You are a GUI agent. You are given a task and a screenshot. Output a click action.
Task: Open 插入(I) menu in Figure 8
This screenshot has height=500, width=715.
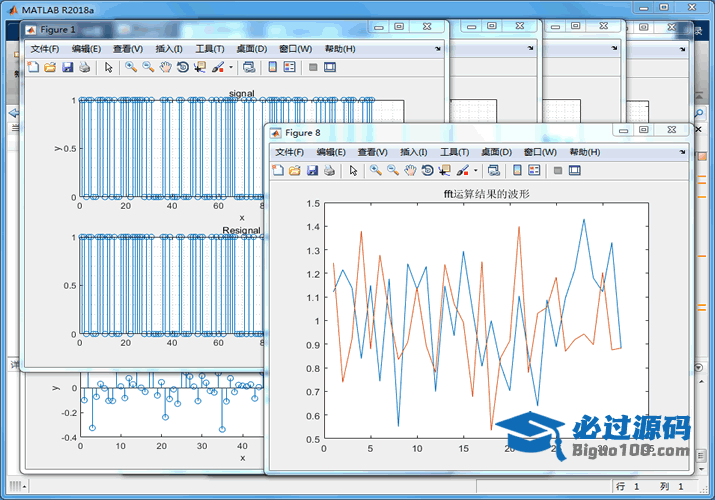414,152
